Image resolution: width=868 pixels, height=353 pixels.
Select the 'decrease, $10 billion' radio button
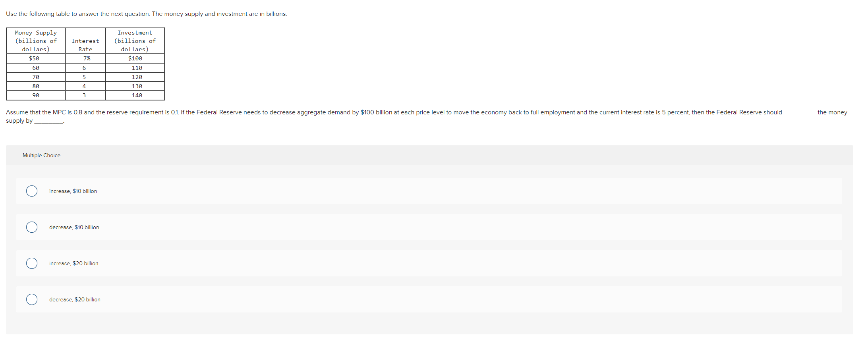32,227
